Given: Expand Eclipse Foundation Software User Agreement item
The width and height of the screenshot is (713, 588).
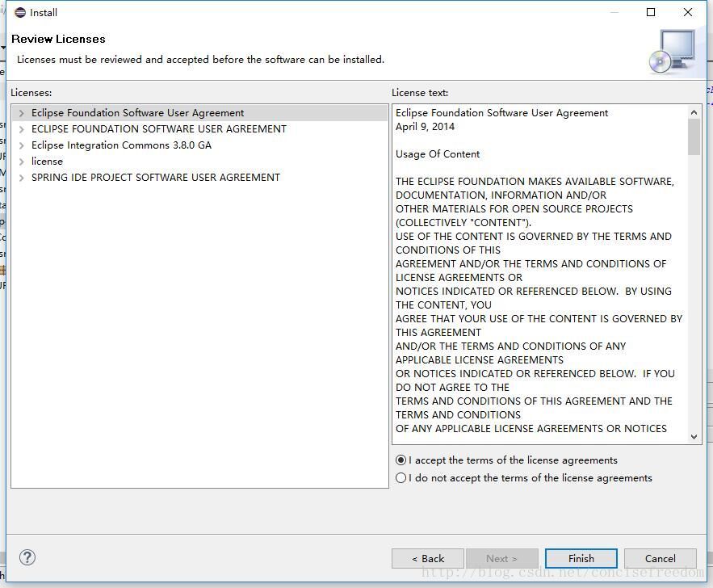Looking at the screenshot, I should (x=21, y=113).
